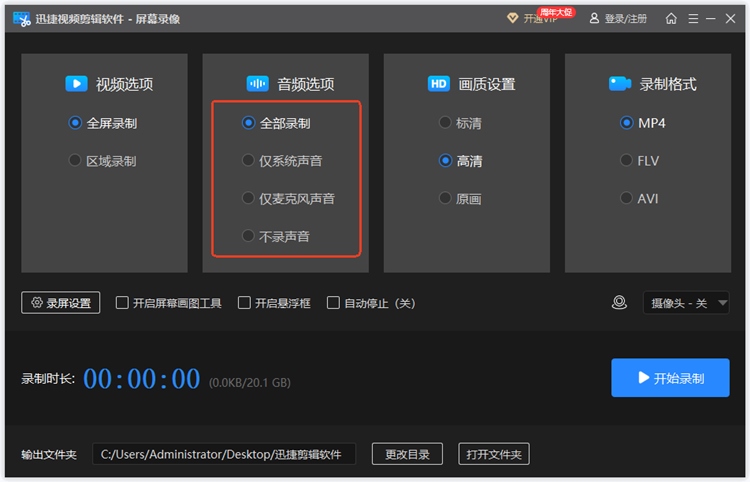750x482 pixels.
Task: Click the user profile icon
Action: (594, 19)
